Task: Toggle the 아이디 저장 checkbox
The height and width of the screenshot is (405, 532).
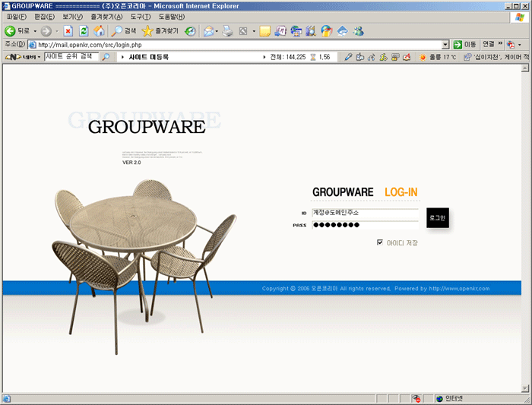Action: pos(380,242)
